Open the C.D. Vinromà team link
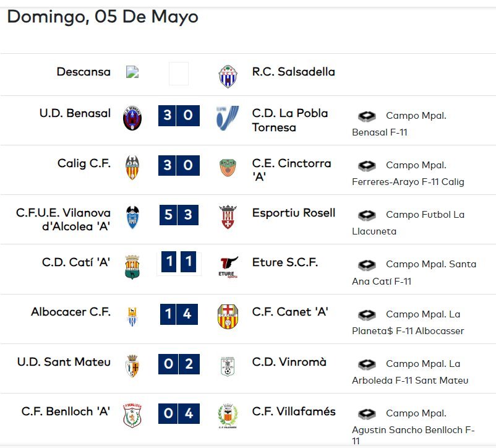Image resolution: width=496 pixels, height=448 pixels. click(289, 362)
